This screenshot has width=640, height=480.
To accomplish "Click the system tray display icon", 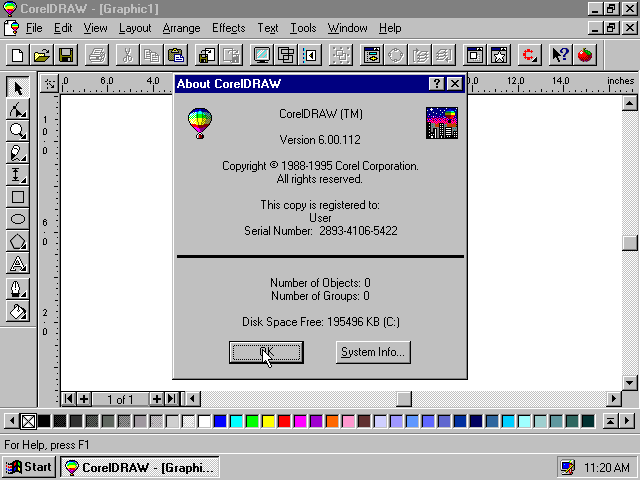I will click(x=567, y=468).
